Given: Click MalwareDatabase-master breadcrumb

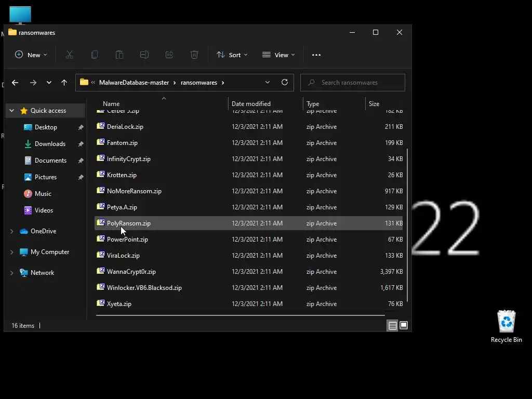Looking at the screenshot, I should coord(134,83).
